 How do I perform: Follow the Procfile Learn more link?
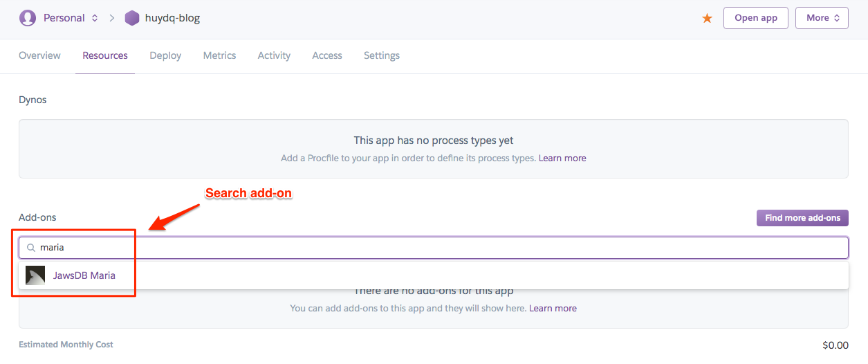point(562,158)
